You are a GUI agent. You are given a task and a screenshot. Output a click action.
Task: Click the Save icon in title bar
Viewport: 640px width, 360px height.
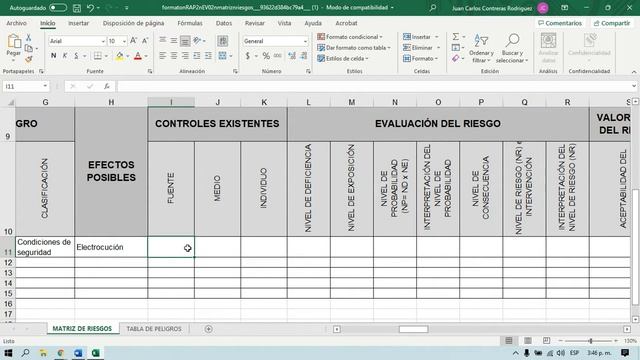coord(76,8)
